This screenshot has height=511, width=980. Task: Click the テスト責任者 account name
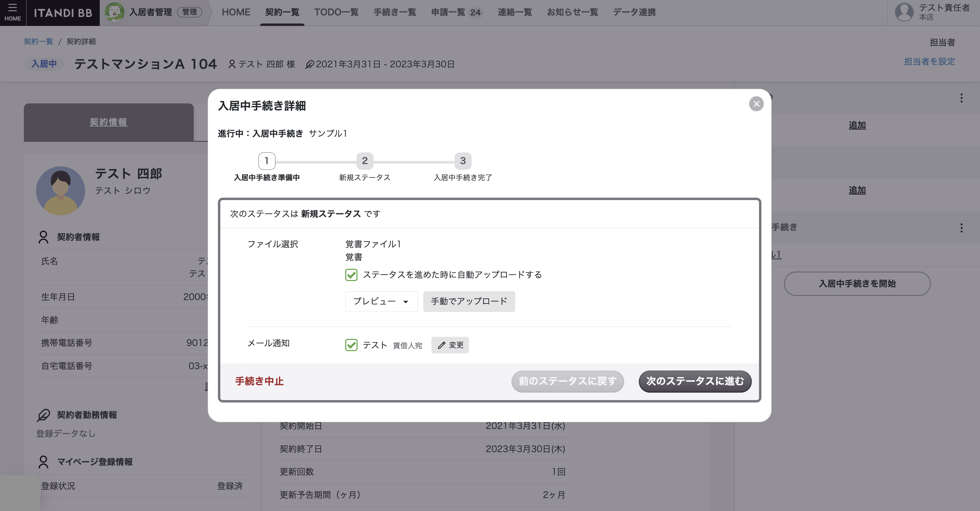(944, 7)
